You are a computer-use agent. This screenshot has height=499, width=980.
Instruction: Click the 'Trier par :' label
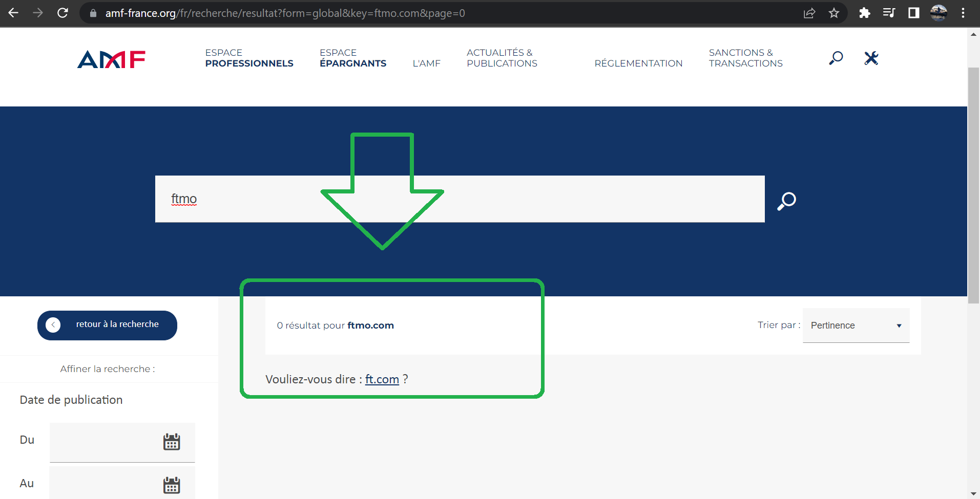click(779, 325)
